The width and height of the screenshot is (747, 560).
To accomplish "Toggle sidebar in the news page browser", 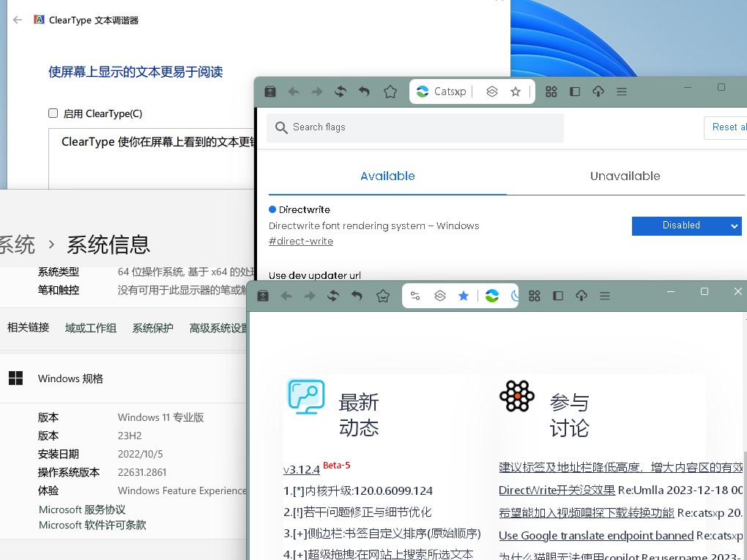I will 558,296.
